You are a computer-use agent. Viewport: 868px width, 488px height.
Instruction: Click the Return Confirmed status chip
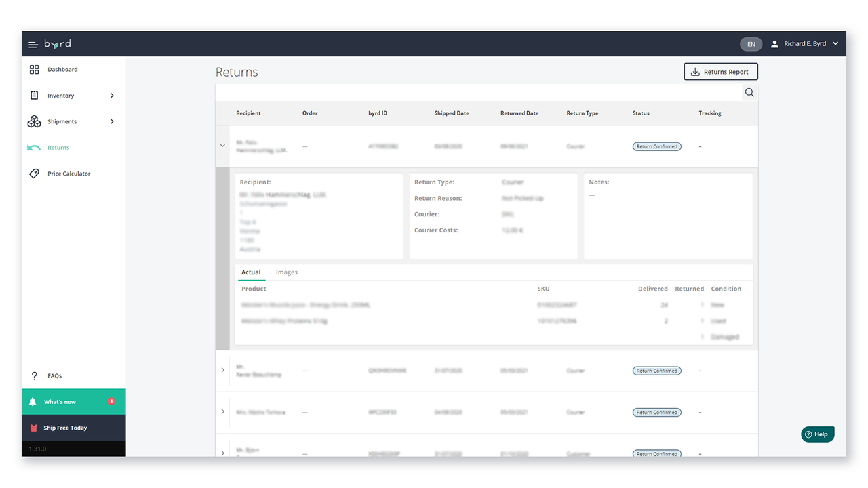[656, 146]
